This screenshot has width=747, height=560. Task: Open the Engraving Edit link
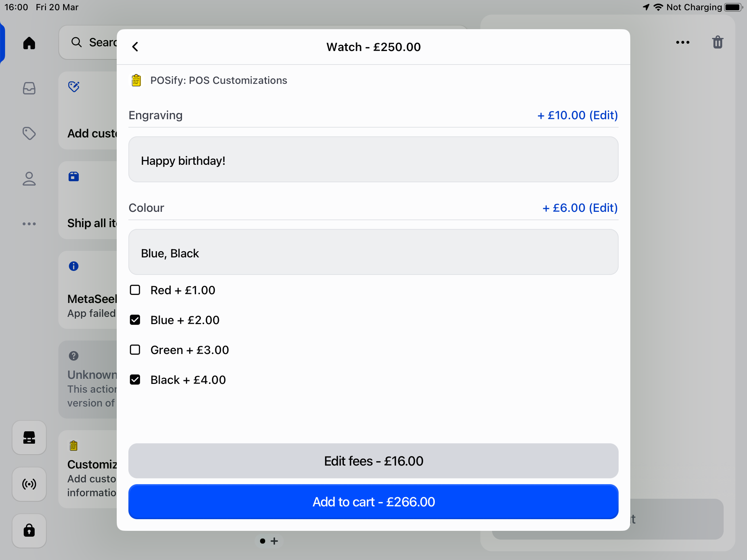pyautogui.click(x=604, y=115)
